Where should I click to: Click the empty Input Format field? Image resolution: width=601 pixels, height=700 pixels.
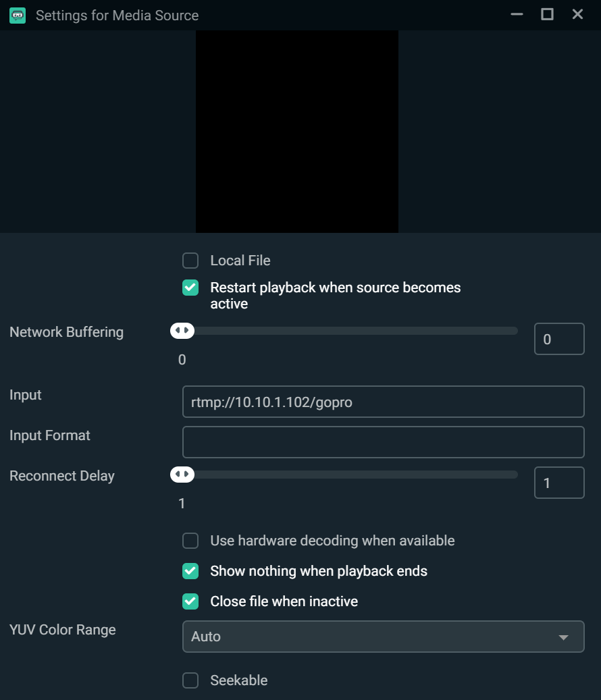pos(383,441)
